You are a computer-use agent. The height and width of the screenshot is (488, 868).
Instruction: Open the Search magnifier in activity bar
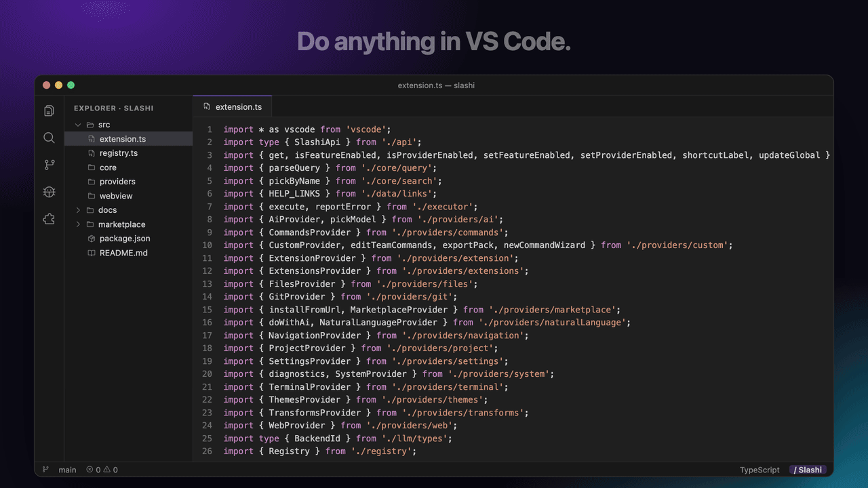(49, 138)
